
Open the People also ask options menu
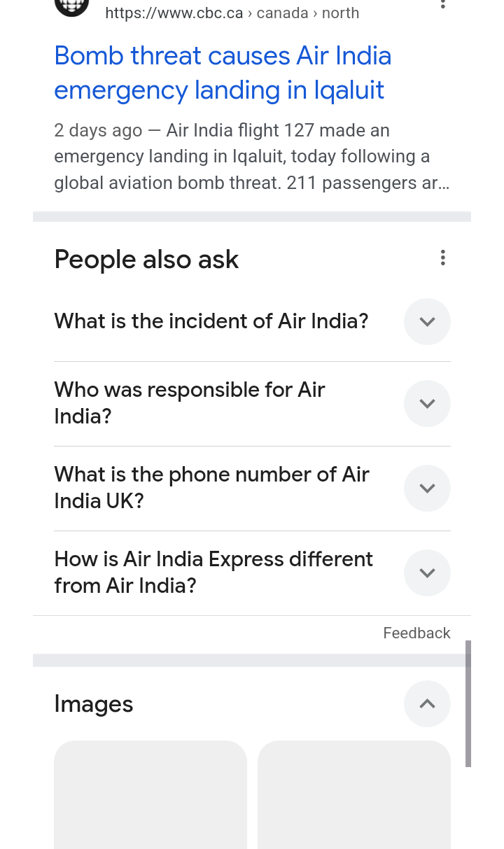[x=442, y=258]
